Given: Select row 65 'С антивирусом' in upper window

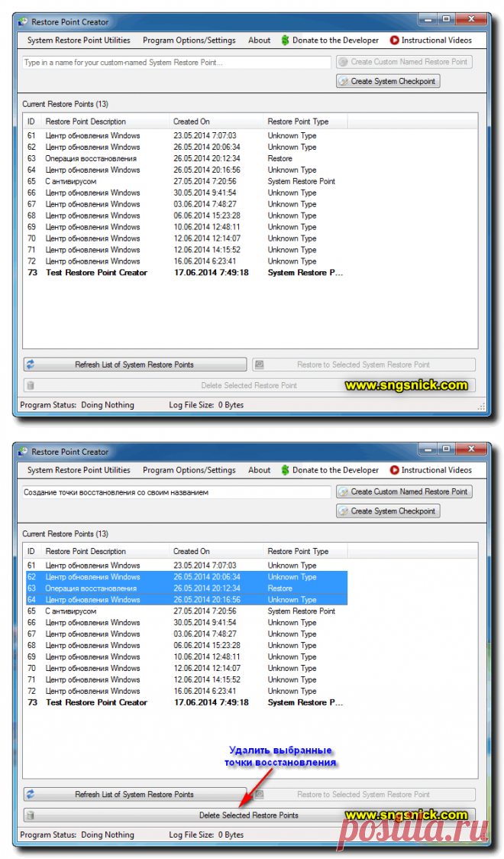Looking at the screenshot, I should tap(186, 181).
